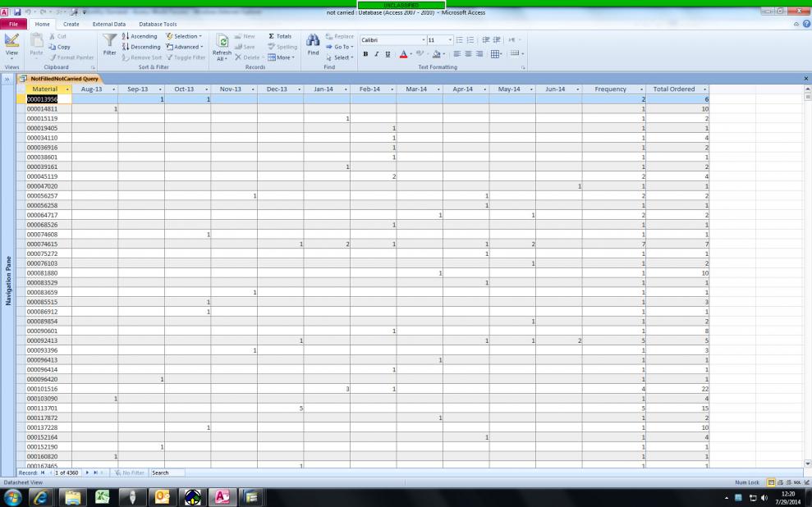This screenshot has width=812, height=507.
Task: Open Access Help question mark
Action: click(x=806, y=24)
